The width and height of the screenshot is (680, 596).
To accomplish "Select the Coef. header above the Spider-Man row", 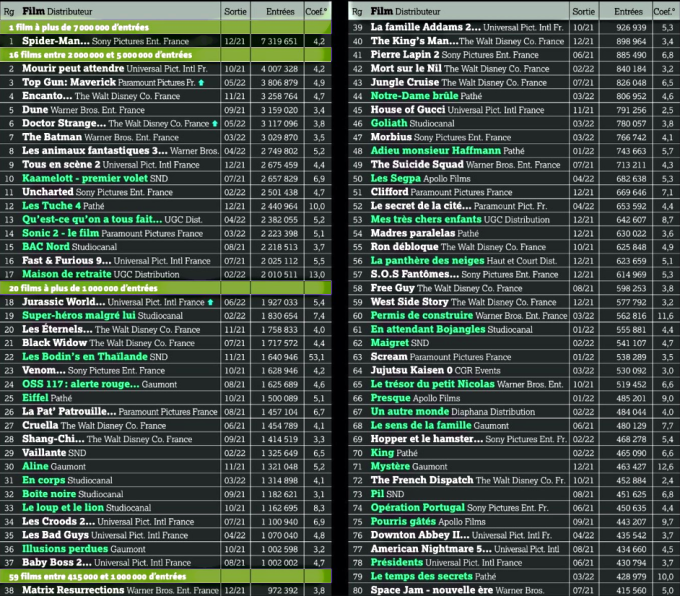I will click(318, 11).
